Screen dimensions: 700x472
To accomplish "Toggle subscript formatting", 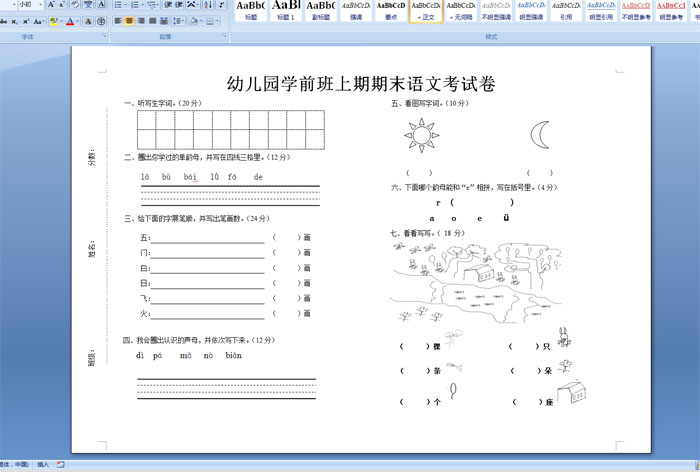I will coord(14,21).
